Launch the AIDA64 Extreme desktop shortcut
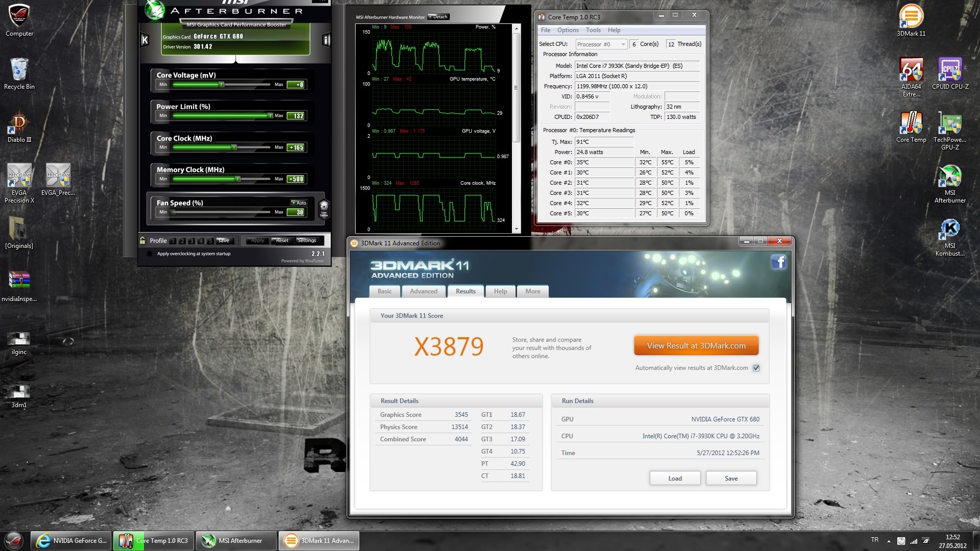The width and height of the screenshot is (980, 551). [x=911, y=77]
